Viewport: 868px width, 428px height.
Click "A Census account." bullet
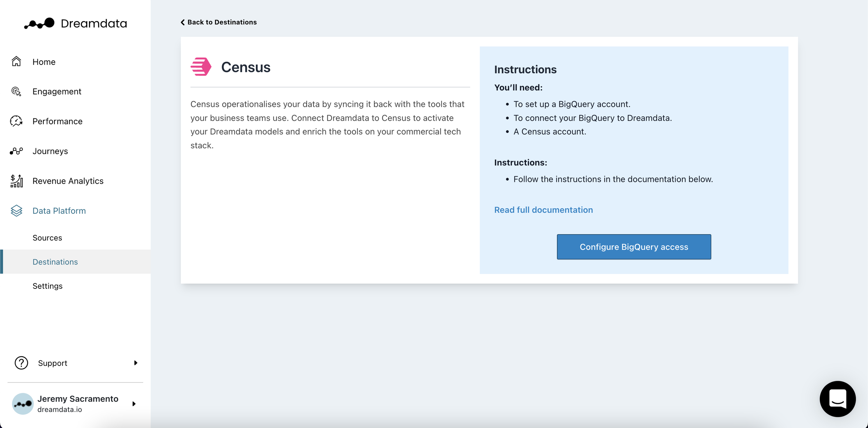550,132
